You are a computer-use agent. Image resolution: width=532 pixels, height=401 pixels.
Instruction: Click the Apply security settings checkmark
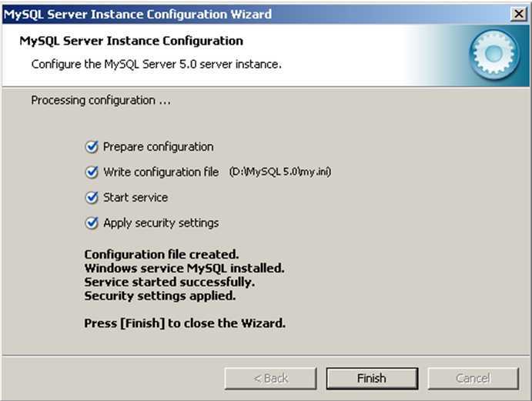coord(92,223)
